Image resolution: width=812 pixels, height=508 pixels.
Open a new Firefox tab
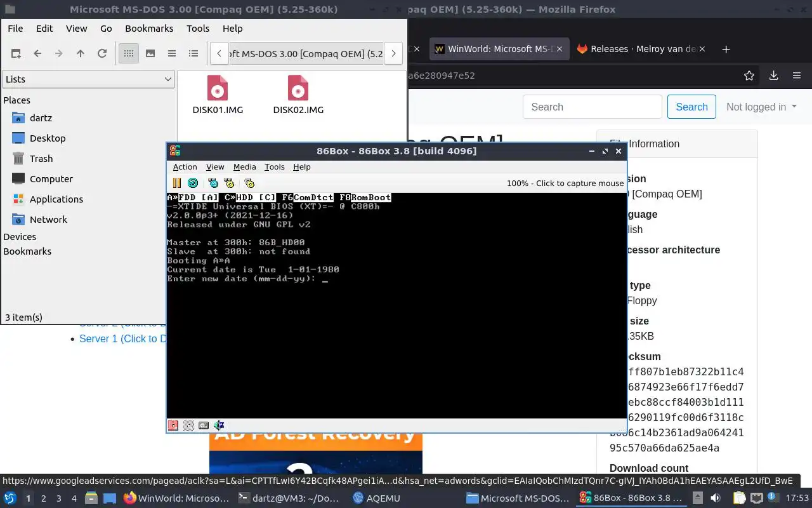(726, 49)
